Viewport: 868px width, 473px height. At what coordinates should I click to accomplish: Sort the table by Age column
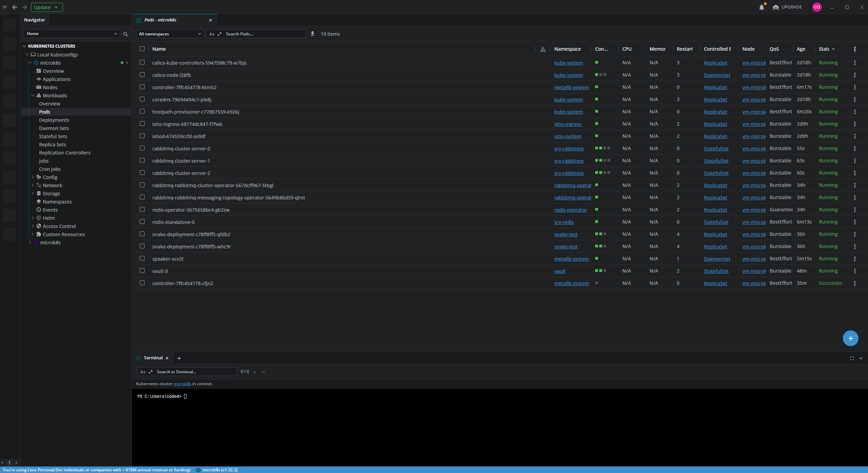point(801,49)
